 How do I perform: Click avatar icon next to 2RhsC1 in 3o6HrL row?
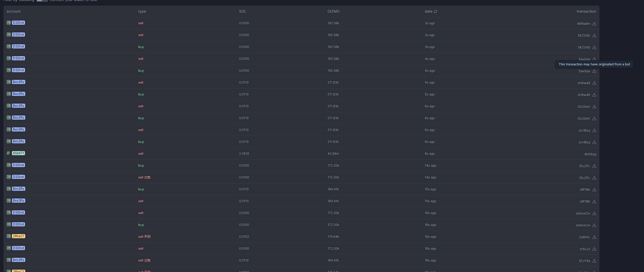tap(9, 236)
